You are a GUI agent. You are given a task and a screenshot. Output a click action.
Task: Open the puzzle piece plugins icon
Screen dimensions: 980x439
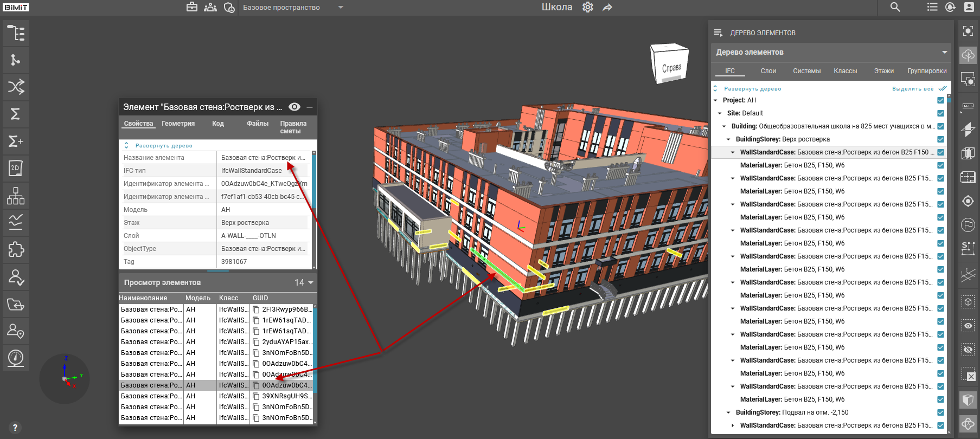coord(16,249)
